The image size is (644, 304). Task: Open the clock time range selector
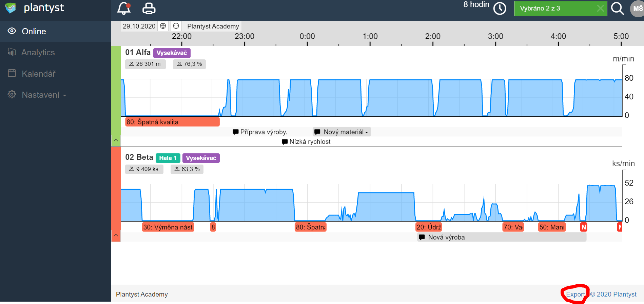pos(500,8)
